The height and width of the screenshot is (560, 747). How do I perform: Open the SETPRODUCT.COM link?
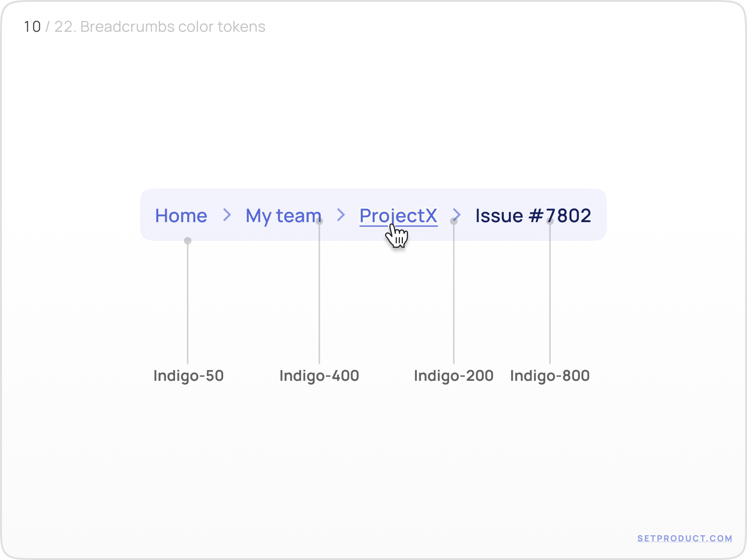tap(684, 538)
